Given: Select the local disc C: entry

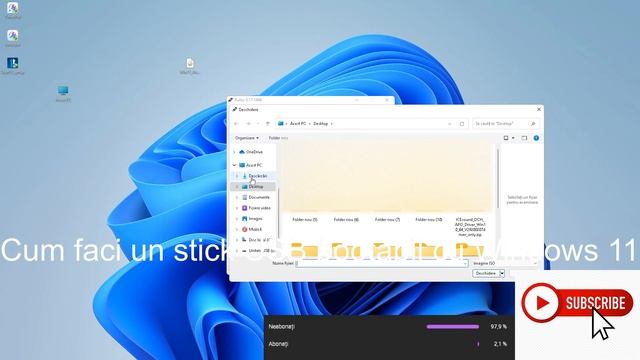Looking at the screenshot, I should [x=256, y=240].
